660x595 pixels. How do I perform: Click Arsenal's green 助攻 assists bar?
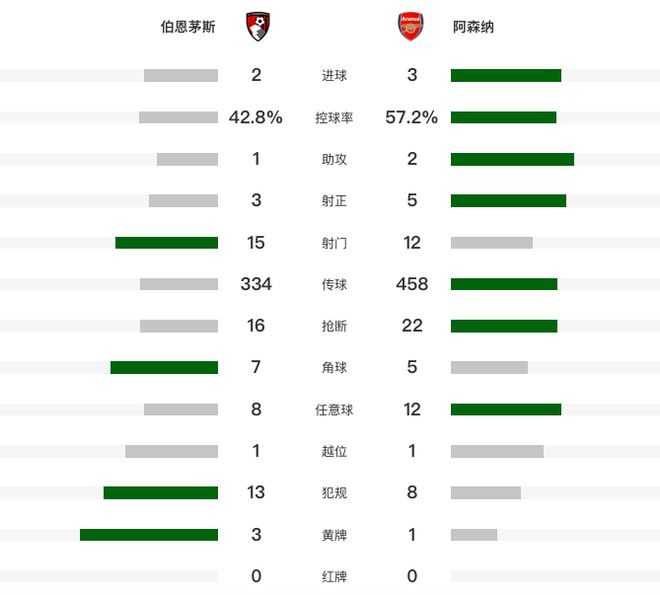tap(512, 159)
